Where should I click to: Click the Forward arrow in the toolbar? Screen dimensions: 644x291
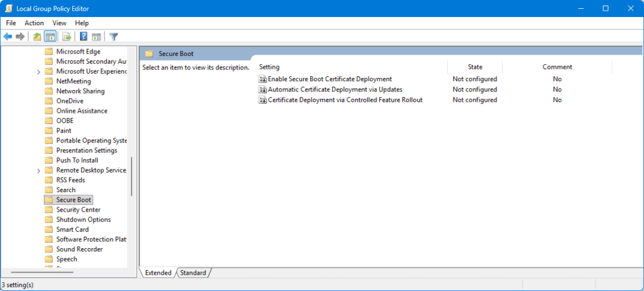point(20,37)
